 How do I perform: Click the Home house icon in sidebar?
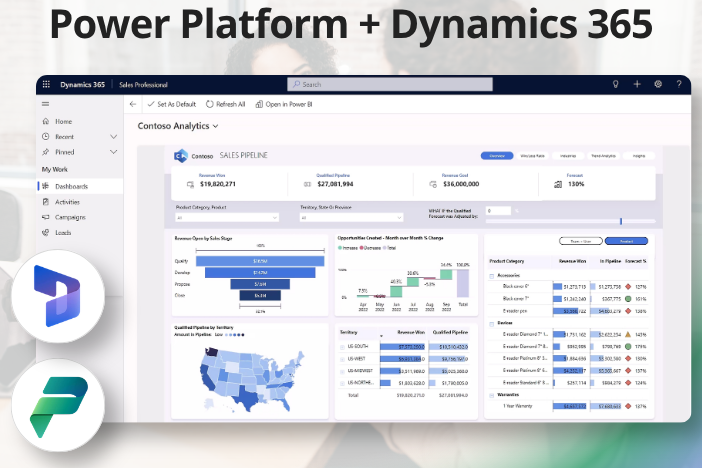[x=46, y=121]
